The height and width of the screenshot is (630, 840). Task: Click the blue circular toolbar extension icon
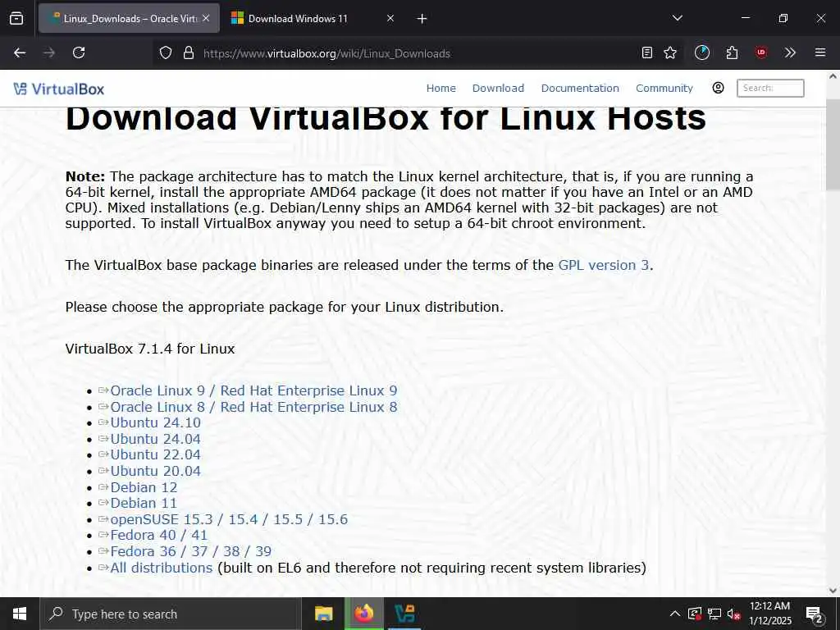pos(702,52)
